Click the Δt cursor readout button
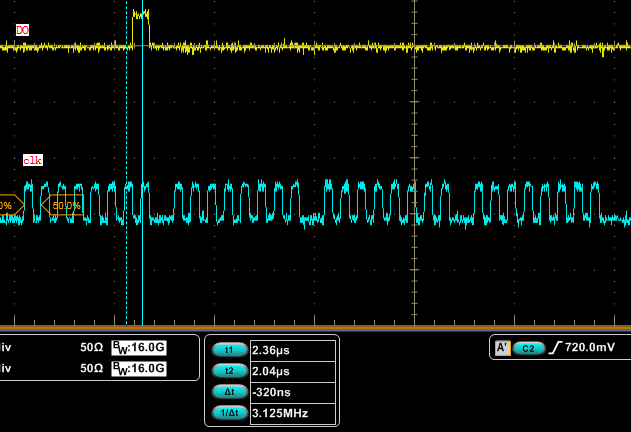 coord(229,392)
